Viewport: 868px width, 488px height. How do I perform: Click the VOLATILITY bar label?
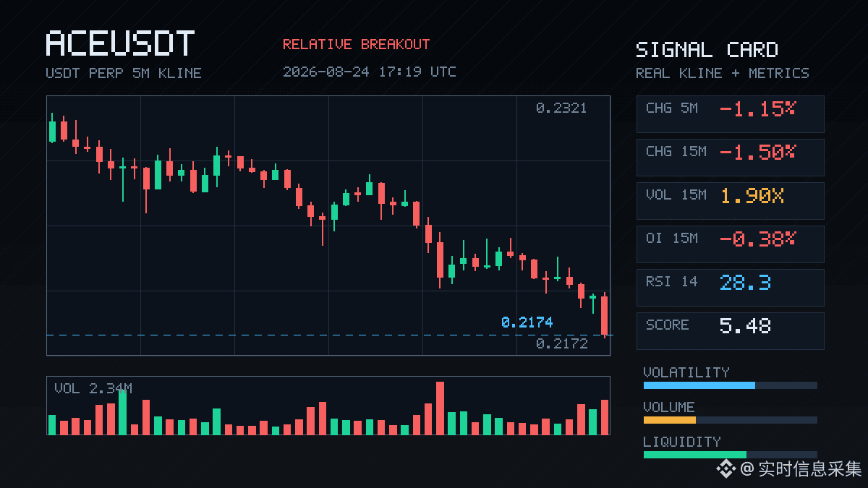click(x=686, y=372)
